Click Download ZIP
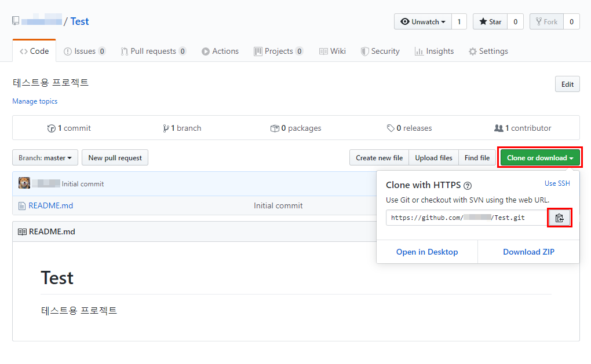Image resolution: width=591 pixels, height=364 pixels. pyautogui.click(x=529, y=252)
